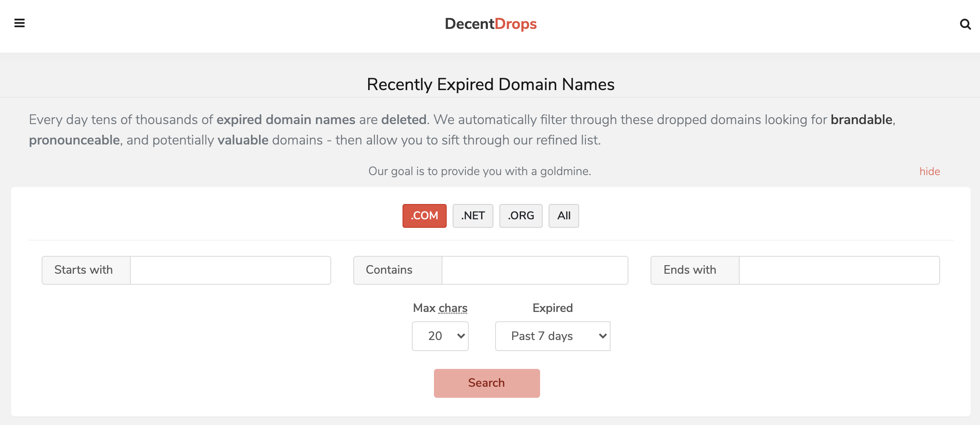Viewport: 980px width, 425px height.
Task: Open the Expired timeframe dropdown
Action: (x=552, y=336)
